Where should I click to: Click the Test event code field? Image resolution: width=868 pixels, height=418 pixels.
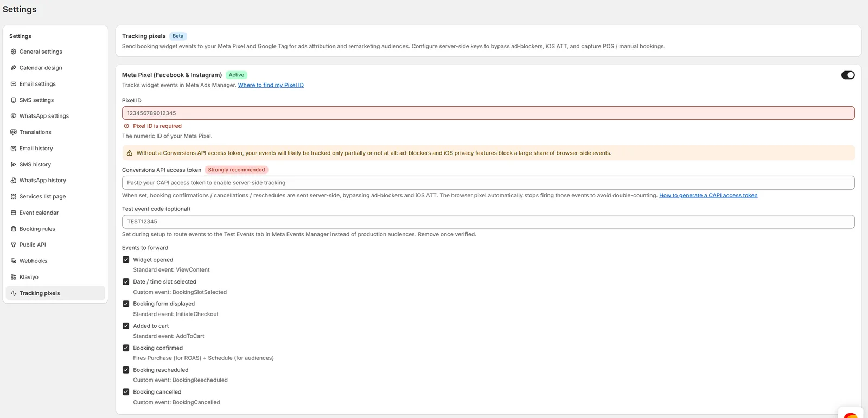pyautogui.click(x=488, y=222)
